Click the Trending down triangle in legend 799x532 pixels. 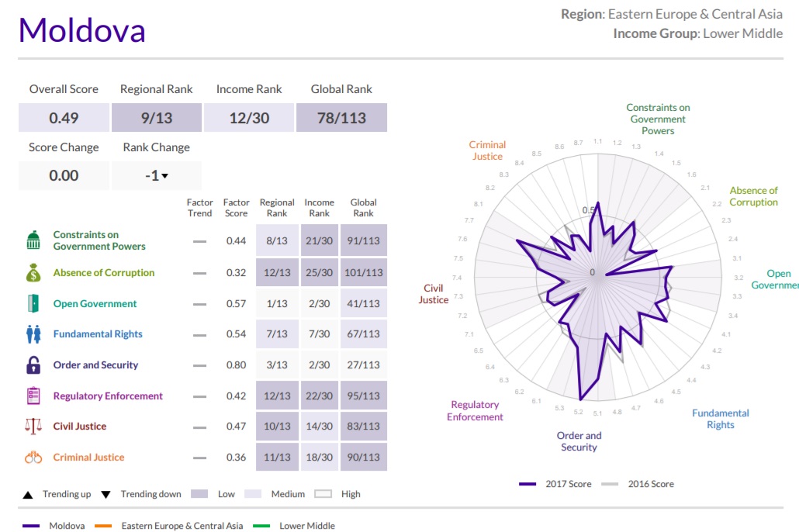(x=106, y=494)
